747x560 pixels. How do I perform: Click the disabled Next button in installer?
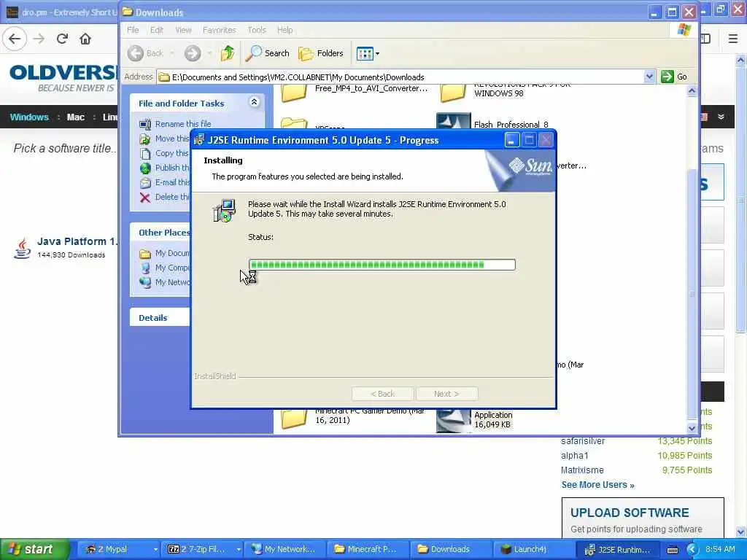point(446,394)
